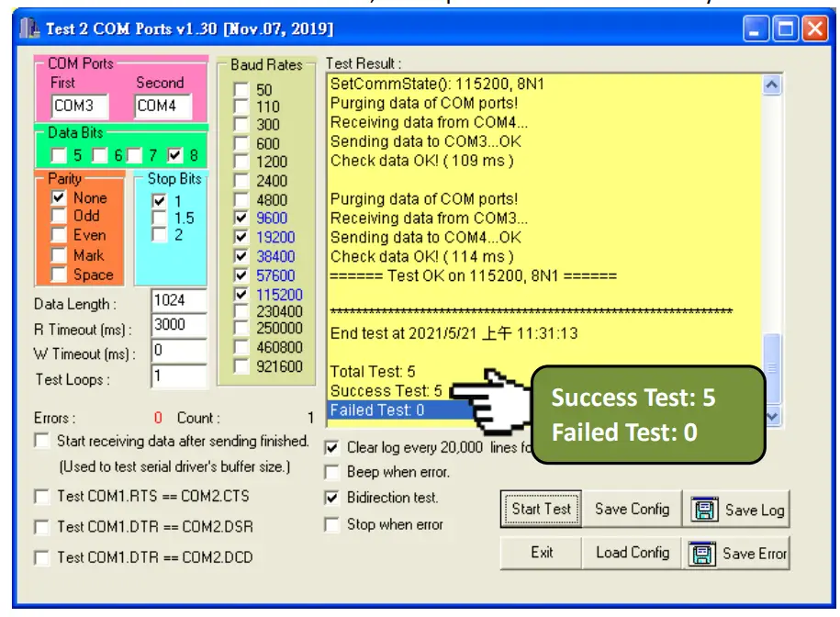Click the Save Config button
Screen dimensions: 840x617
click(x=633, y=509)
